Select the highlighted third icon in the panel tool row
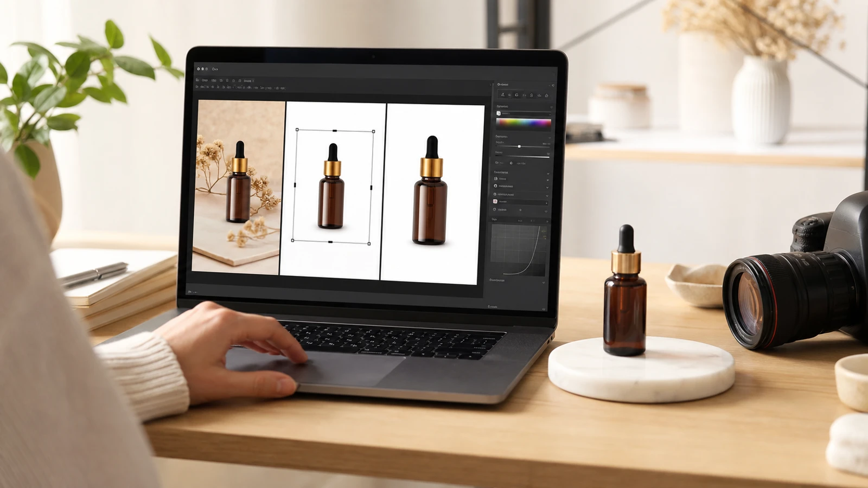 (x=516, y=95)
